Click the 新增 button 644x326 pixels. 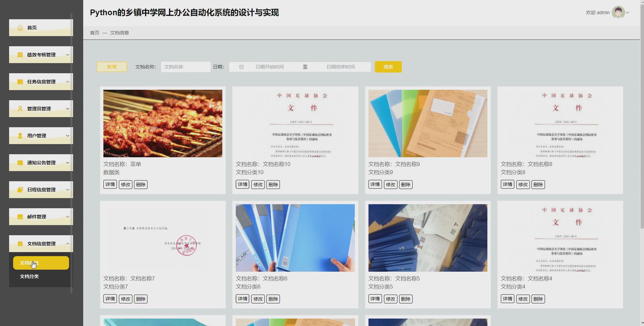pyautogui.click(x=111, y=67)
